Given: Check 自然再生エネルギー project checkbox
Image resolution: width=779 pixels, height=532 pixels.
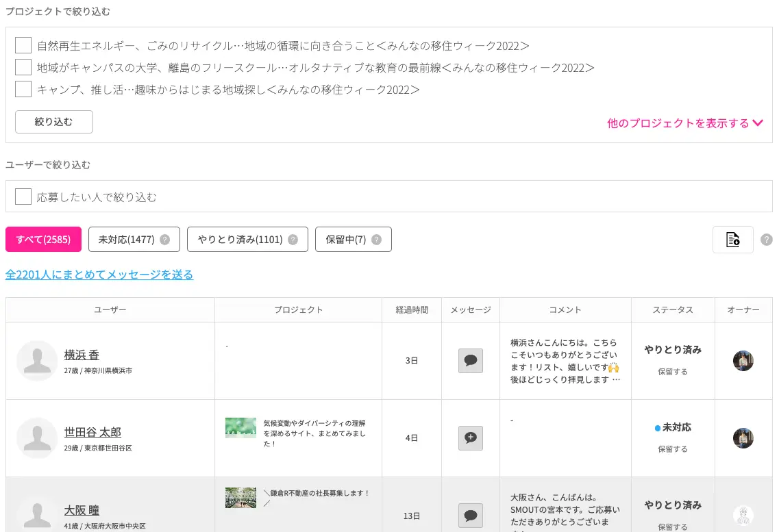Looking at the screenshot, I should point(23,45).
